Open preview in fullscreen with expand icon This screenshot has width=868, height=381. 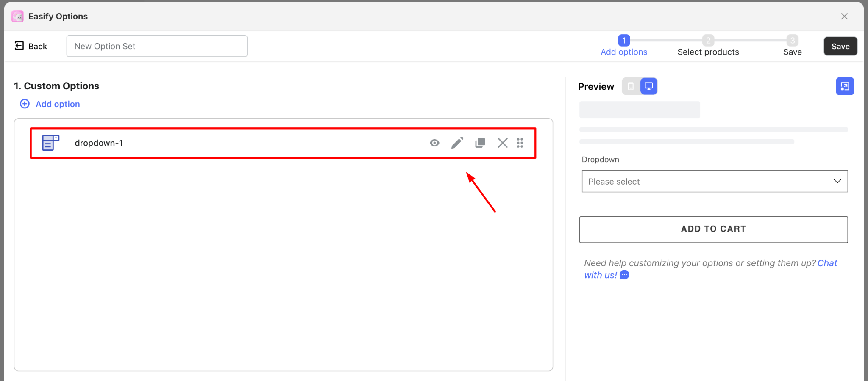[845, 86]
